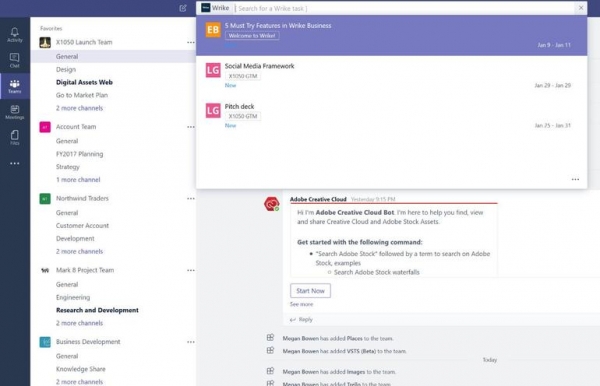Click the X1050 GTM tag under Pitch deck
The height and width of the screenshot is (386, 600).
pos(243,116)
